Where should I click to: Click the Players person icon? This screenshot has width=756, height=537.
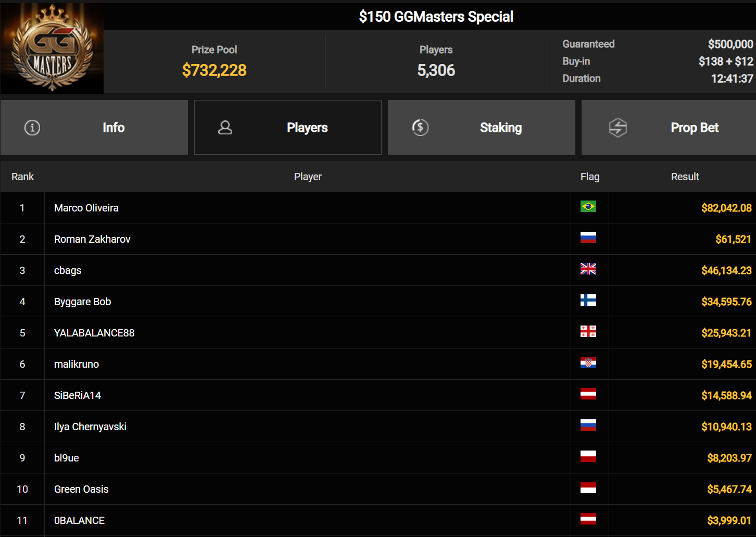coord(225,128)
